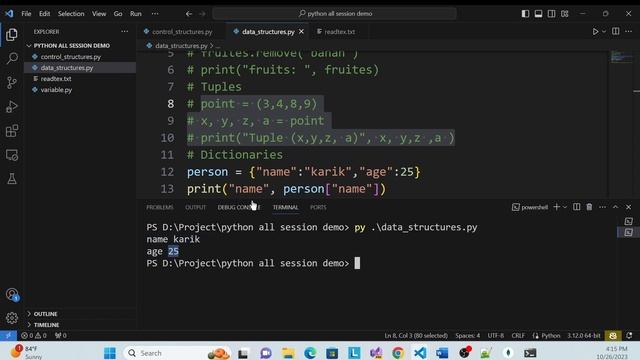Open Customize Layout icon in title bar
640x360 pixels.
pyautogui.click(x=564, y=13)
